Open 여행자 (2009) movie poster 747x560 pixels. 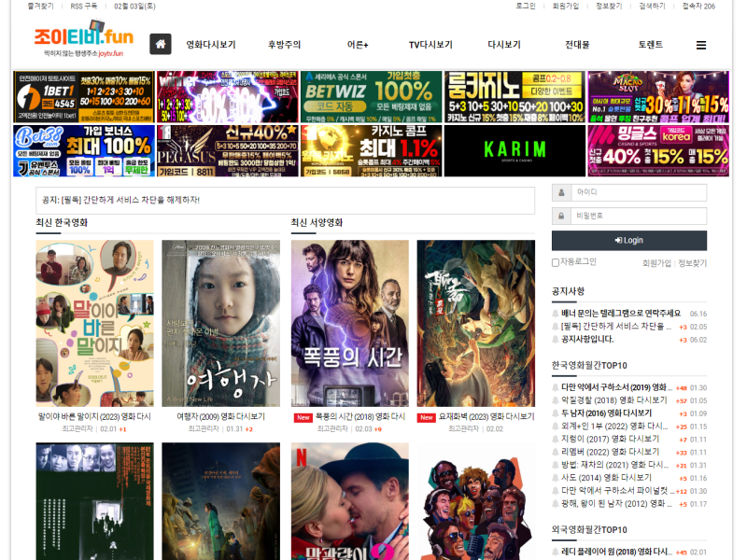pyautogui.click(x=220, y=323)
